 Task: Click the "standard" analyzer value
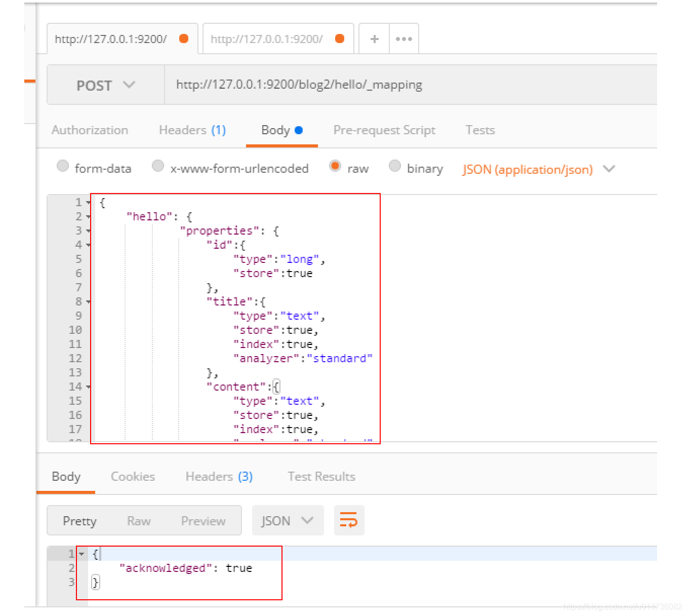pos(340,359)
